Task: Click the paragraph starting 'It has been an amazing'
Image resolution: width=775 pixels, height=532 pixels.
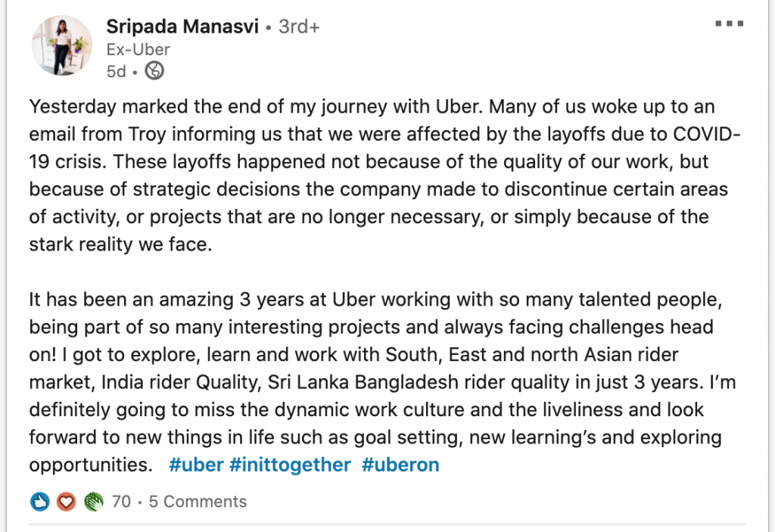Action: pos(382,381)
